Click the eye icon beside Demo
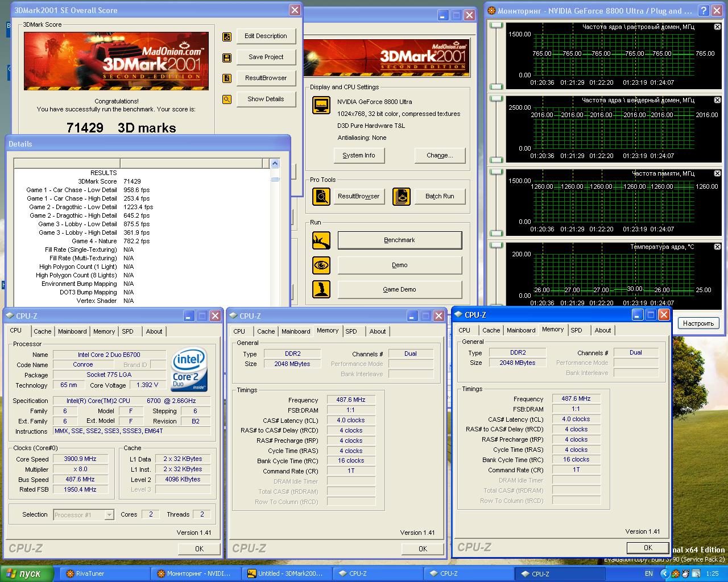Viewport: 728px width, 582px height. click(x=321, y=265)
